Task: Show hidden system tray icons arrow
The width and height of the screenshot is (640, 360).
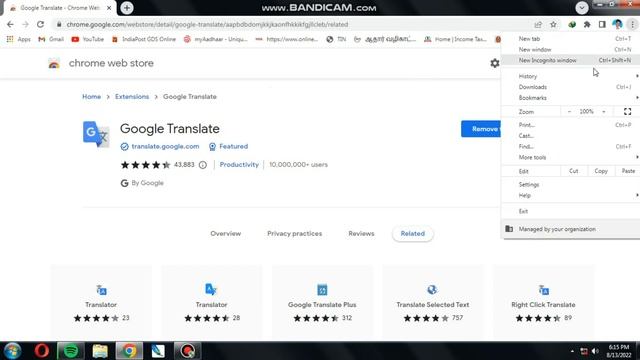Action: point(572,351)
